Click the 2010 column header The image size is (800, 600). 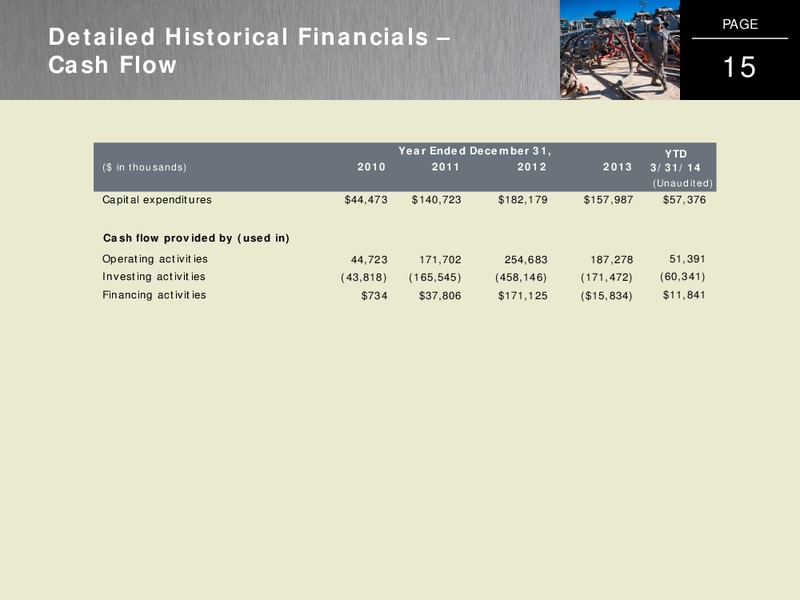click(371, 167)
